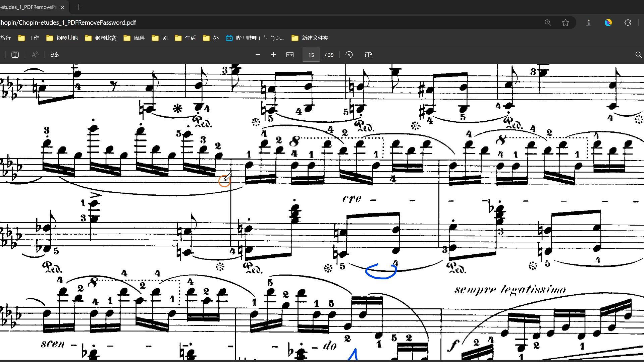Open the 生活 bookmark folder
Viewport: 644px width, 362px height.
pyautogui.click(x=185, y=38)
